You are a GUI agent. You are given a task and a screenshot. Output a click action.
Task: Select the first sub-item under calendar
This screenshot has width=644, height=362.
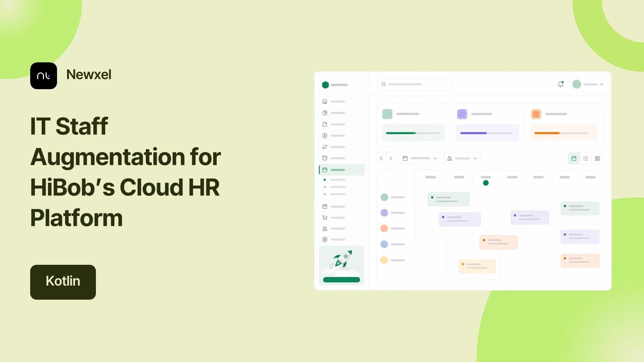pyautogui.click(x=334, y=180)
